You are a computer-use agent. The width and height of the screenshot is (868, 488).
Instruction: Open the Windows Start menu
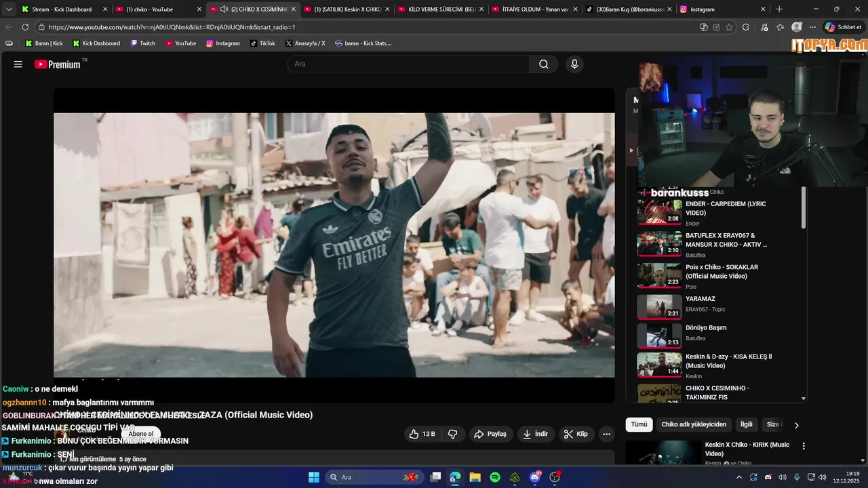314,477
